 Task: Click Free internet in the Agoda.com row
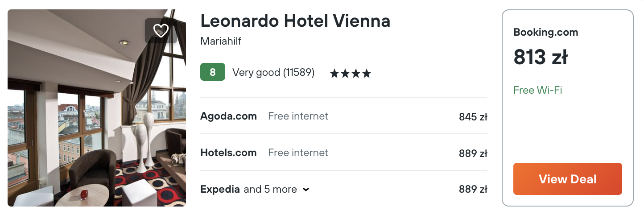pyautogui.click(x=298, y=116)
